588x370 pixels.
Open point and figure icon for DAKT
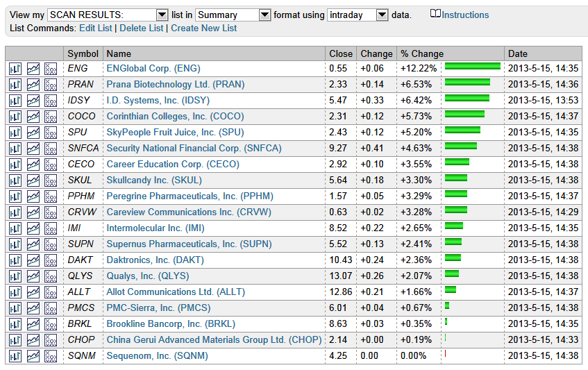51,260
